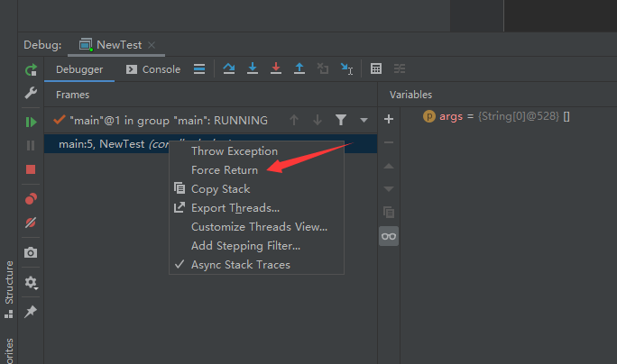Screen dimensions: 617x364
Task: Select Copy Stack menu entry
Action: (x=256, y=189)
